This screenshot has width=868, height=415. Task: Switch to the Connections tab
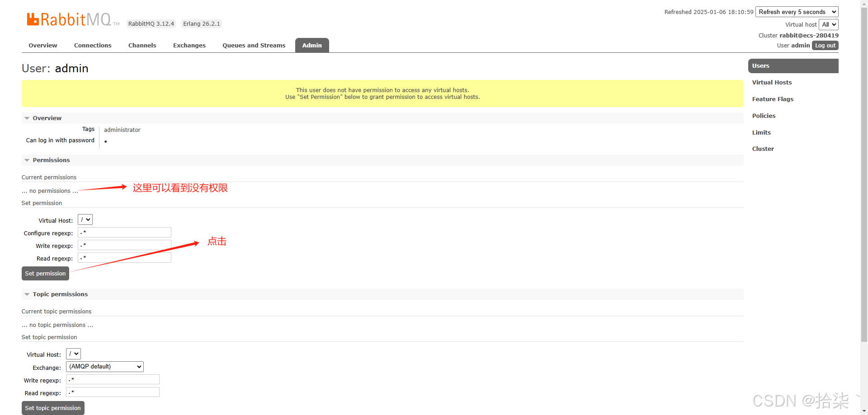coord(93,45)
